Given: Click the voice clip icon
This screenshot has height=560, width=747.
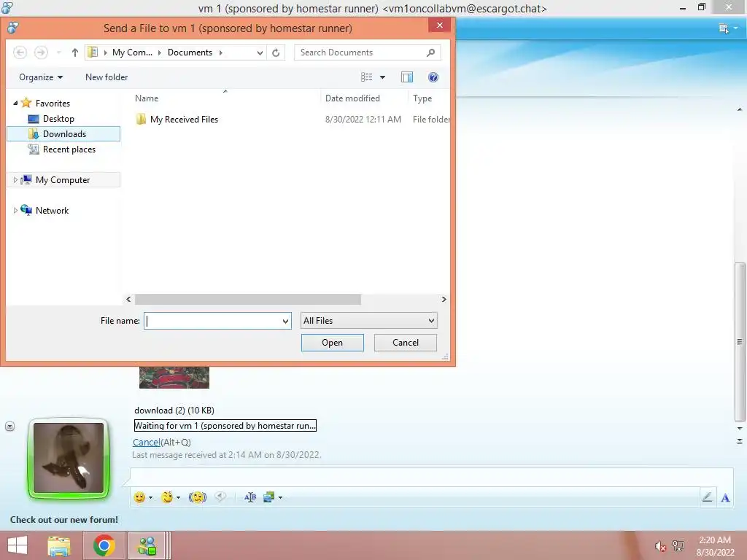Looking at the screenshot, I should (x=220, y=497).
